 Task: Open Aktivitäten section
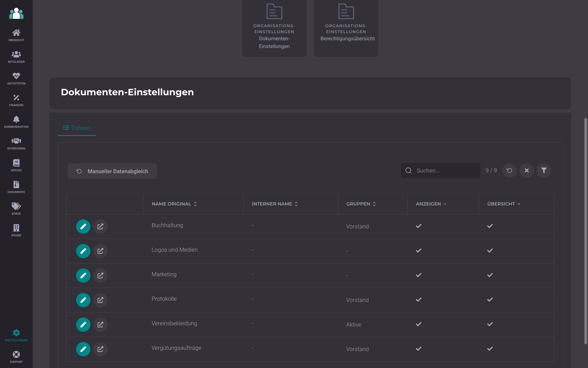[16, 79]
